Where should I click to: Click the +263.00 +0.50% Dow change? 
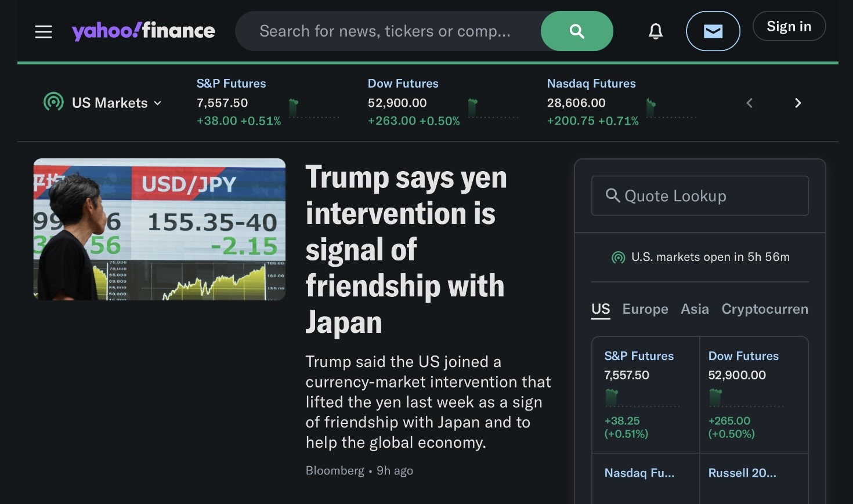coord(414,121)
